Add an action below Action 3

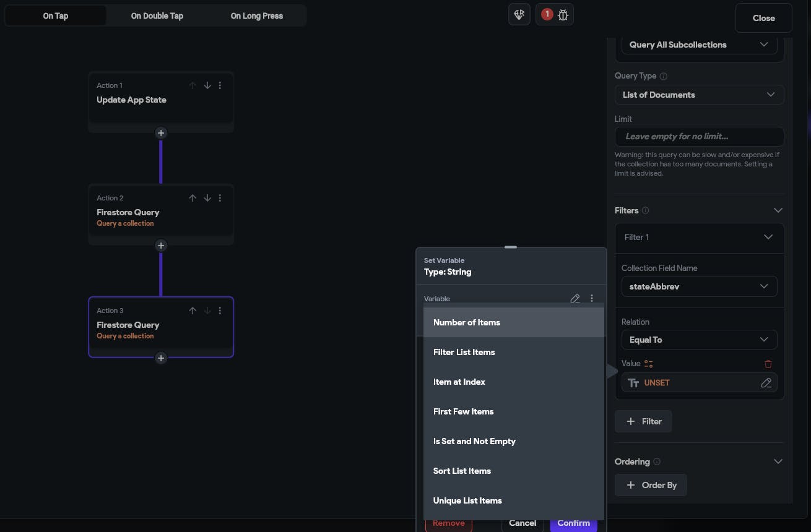[x=161, y=358]
